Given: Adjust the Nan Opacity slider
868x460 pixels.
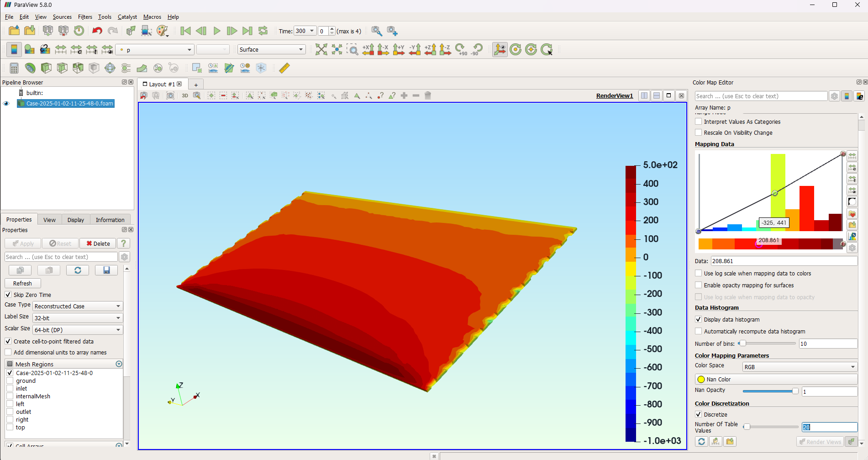Looking at the screenshot, I should [771, 391].
